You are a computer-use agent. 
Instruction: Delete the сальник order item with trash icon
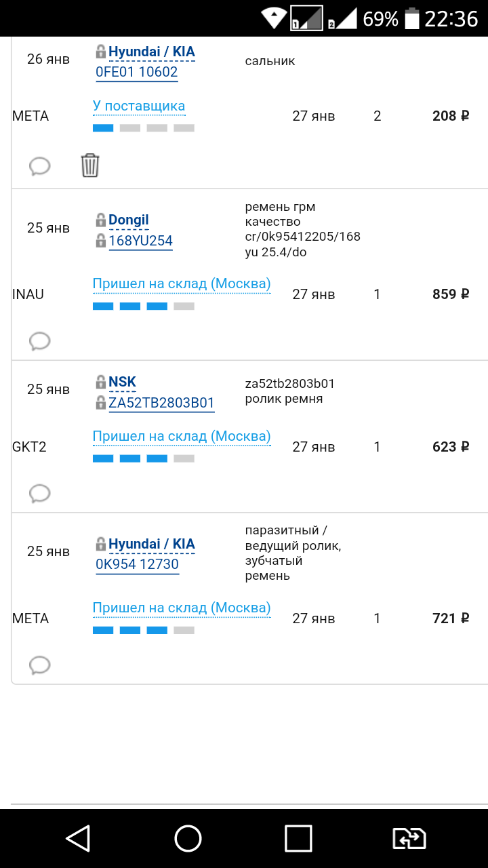(x=90, y=165)
